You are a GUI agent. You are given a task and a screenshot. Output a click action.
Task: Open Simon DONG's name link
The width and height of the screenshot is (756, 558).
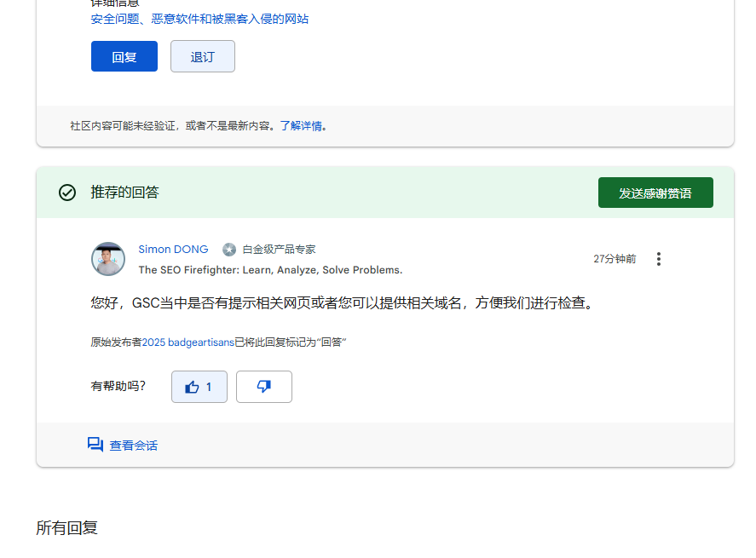click(x=173, y=250)
